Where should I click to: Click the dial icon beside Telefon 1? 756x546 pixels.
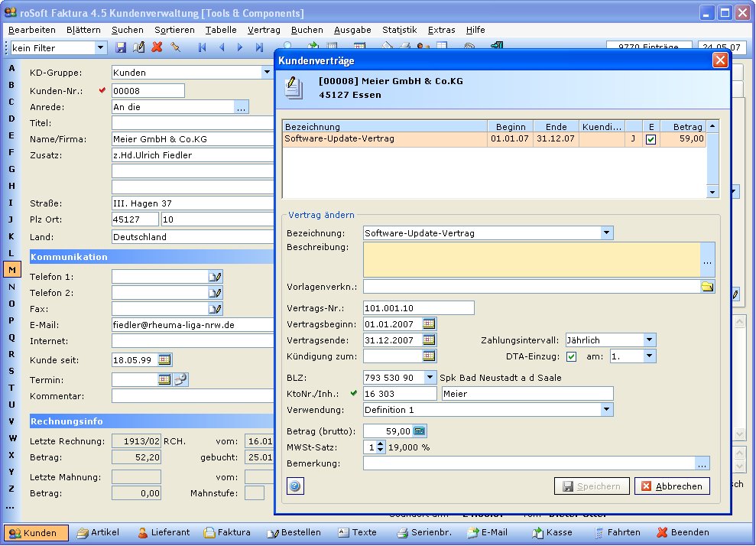(215, 276)
